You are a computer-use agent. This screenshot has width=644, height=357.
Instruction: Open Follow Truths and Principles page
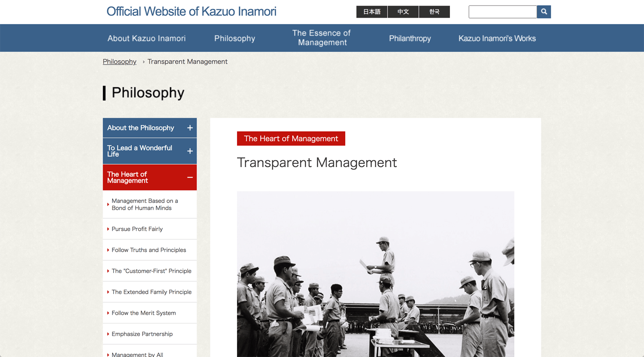click(x=150, y=250)
